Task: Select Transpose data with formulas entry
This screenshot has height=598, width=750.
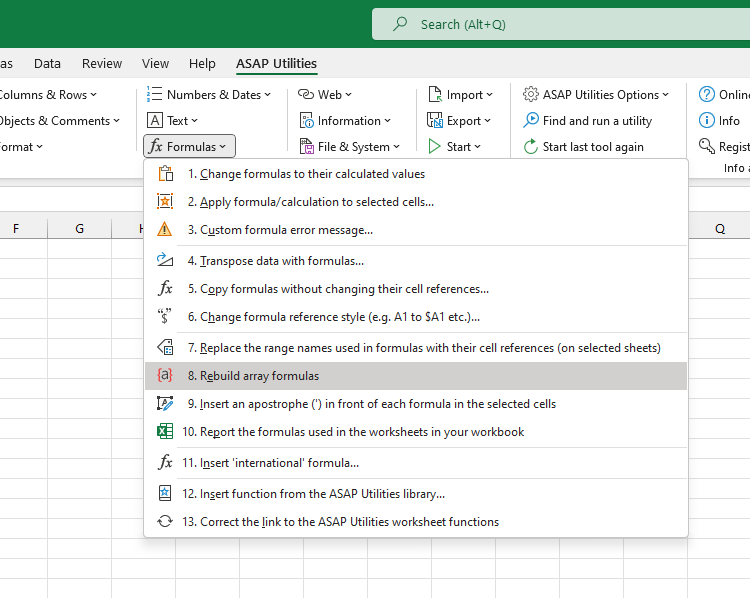Action: [x=416, y=260]
